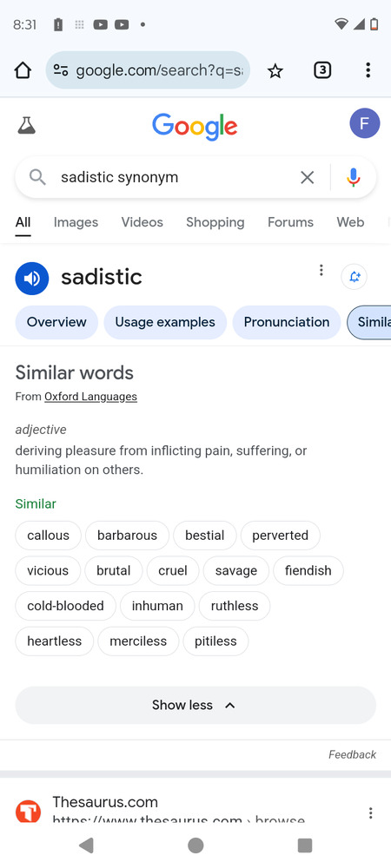This screenshot has width=391, height=868.
Task: Bookmark page with the star icon
Action: (x=275, y=70)
